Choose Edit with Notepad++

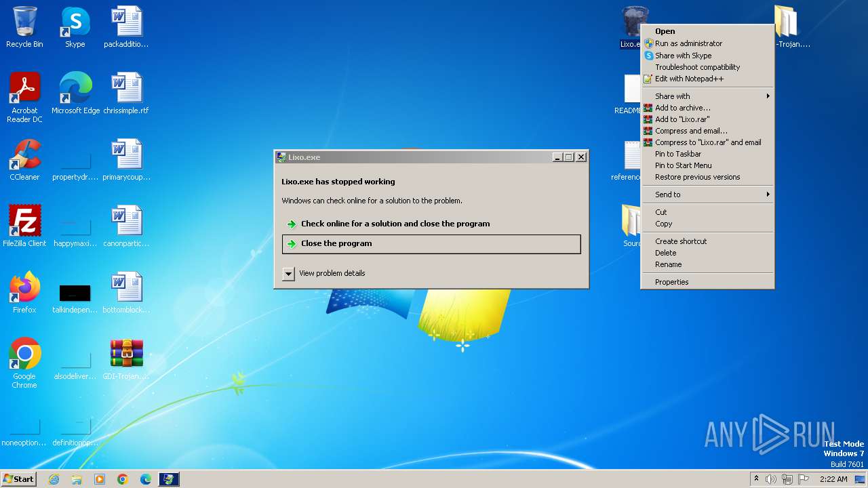(x=707, y=79)
